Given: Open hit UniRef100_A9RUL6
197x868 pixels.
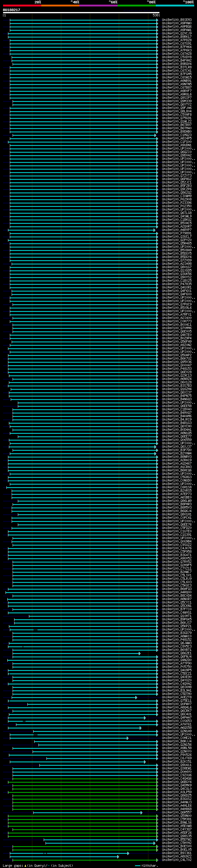Looking at the screenshot, I should coord(177,94).
